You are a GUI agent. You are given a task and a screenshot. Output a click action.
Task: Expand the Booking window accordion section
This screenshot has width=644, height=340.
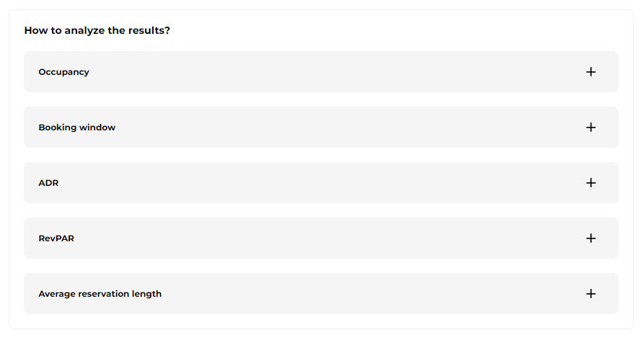tap(321, 127)
